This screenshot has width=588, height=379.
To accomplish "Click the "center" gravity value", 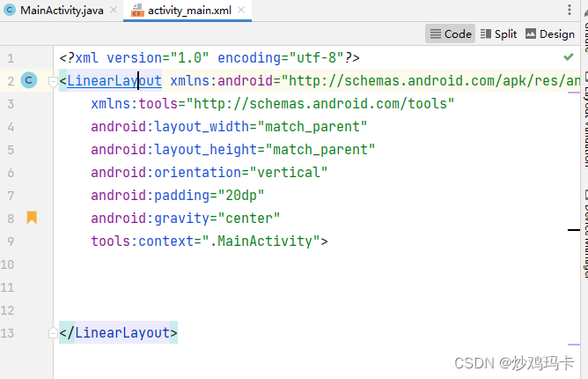I will (x=249, y=219).
